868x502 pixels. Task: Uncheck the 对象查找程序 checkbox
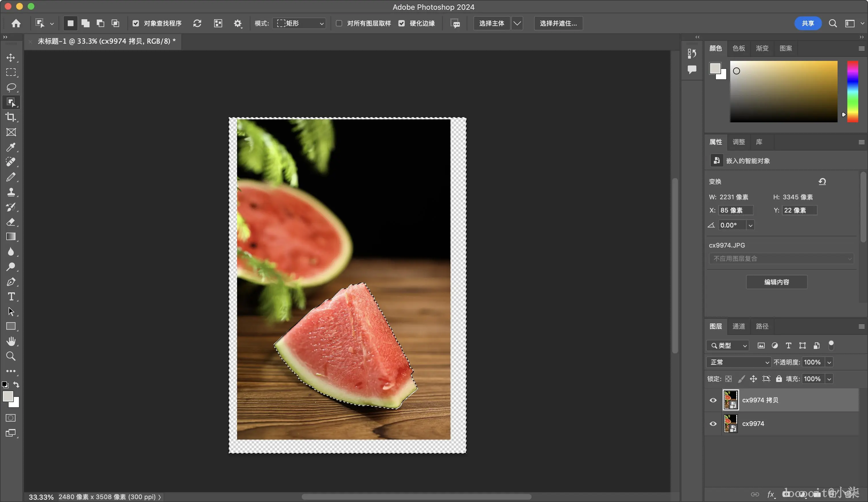click(x=136, y=24)
